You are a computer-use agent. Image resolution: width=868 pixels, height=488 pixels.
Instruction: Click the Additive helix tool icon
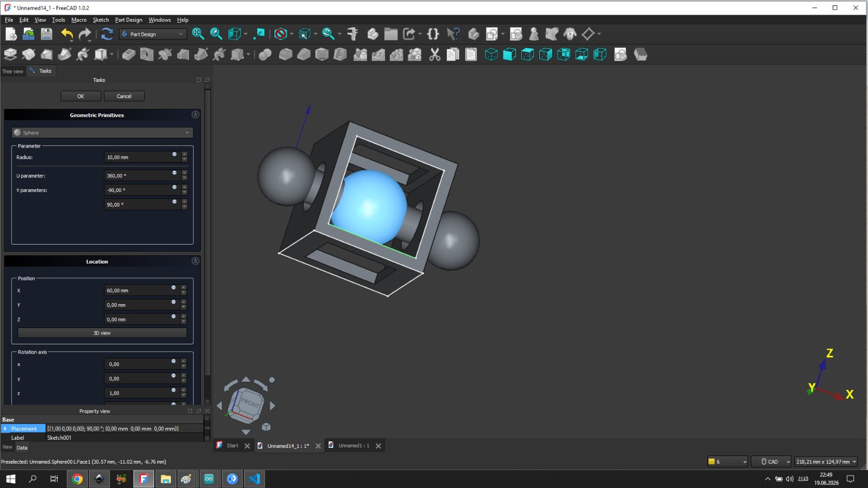coord(83,54)
